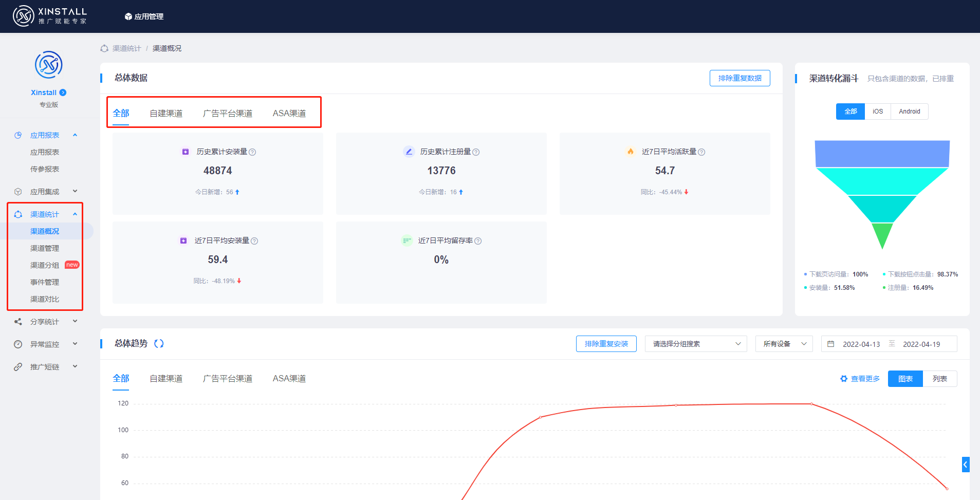Viewport: 980px width, 500px height.
Task: Click the help icon beside 历史累计安装量
Action: (252, 152)
